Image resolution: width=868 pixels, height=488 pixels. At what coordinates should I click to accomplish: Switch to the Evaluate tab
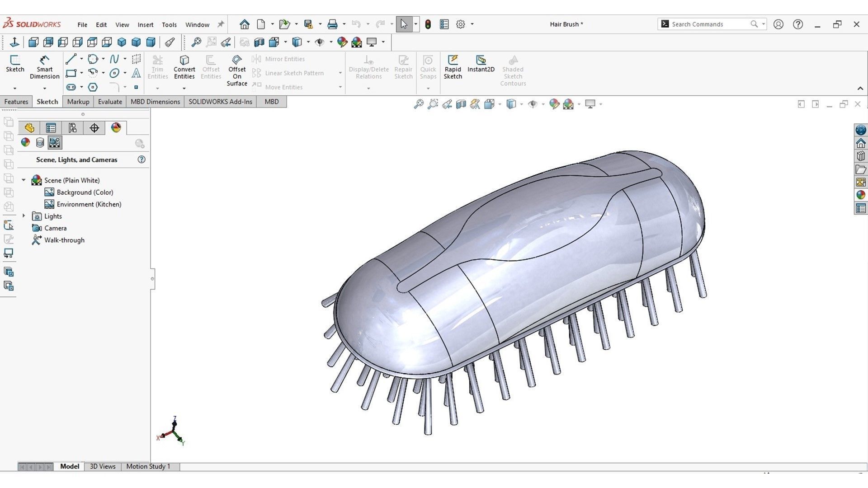pyautogui.click(x=110, y=102)
